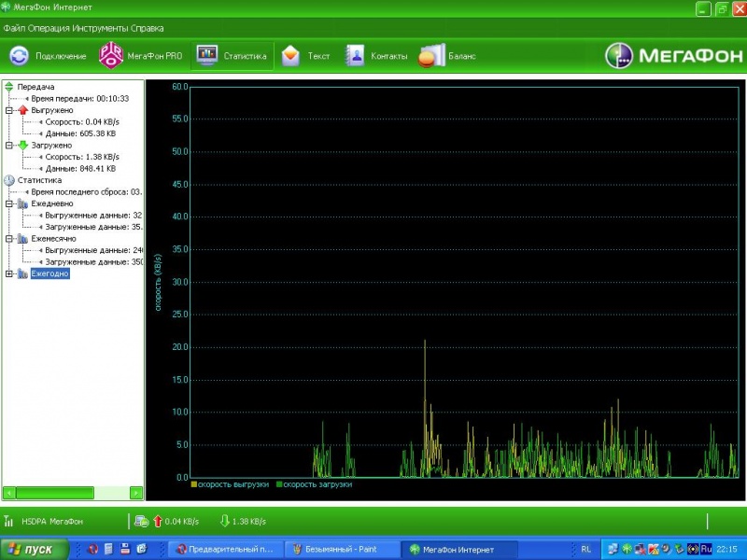The image size is (747, 560).
Task: Open the Подключение connection icon
Action: (19, 56)
